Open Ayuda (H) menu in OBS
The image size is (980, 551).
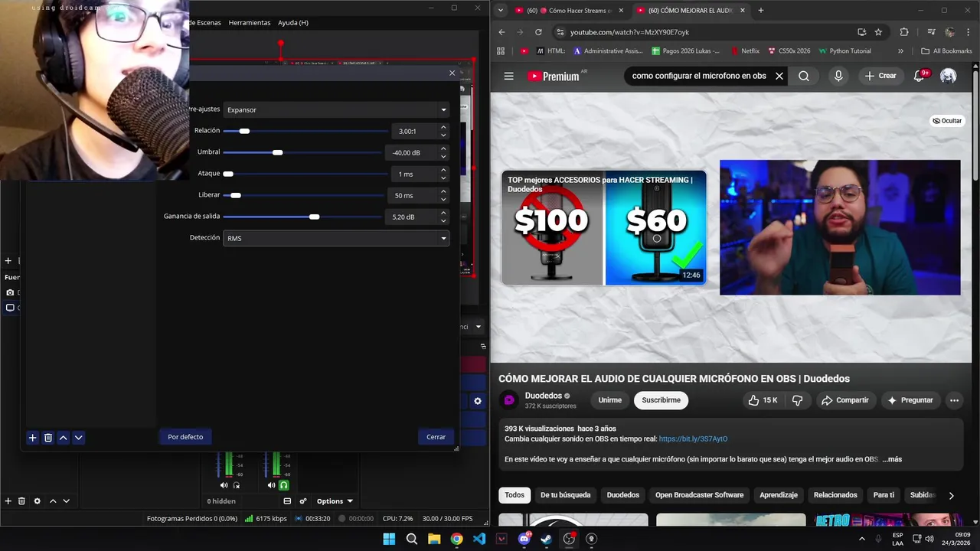[293, 23]
